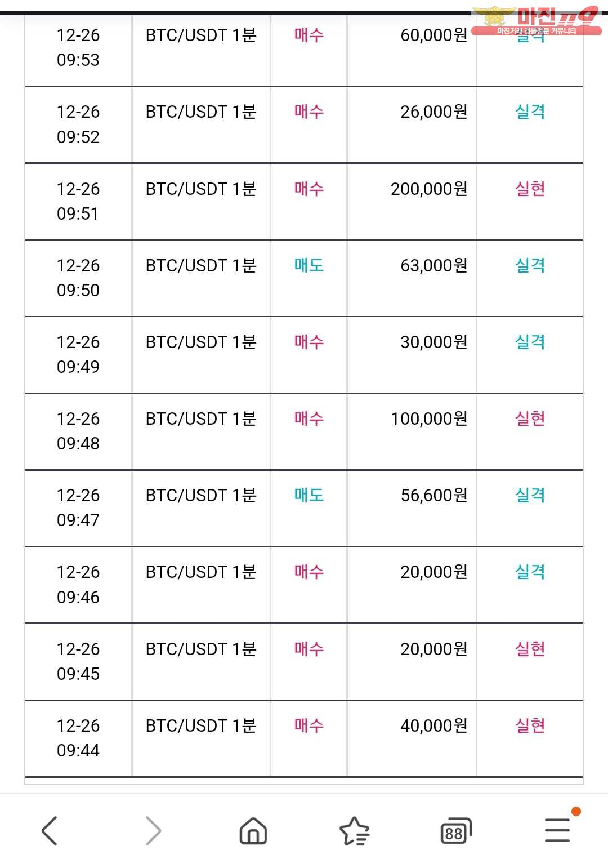The width and height of the screenshot is (608, 868).
Task: Select the 실격 result for 09:52
Action: pyautogui.click(x=530, y=112)
